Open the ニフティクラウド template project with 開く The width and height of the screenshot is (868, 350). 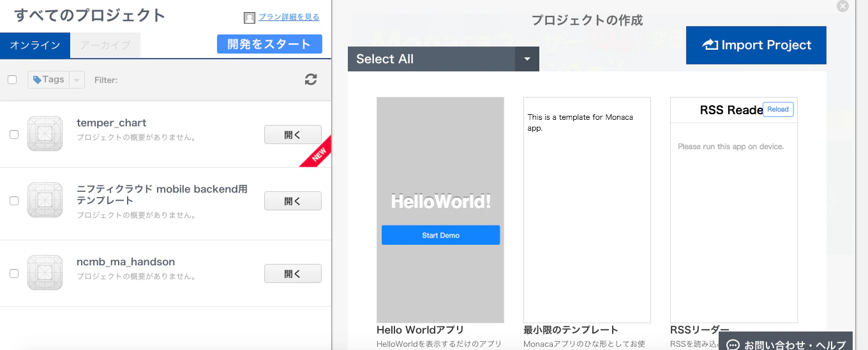(293, 201)
